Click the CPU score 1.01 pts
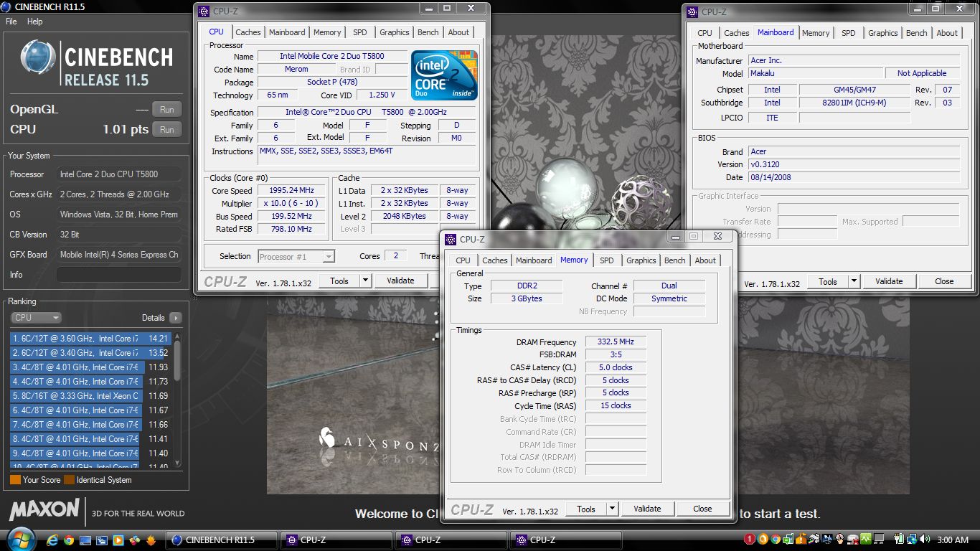Screen dimensions: 980x551 [126, 130]
